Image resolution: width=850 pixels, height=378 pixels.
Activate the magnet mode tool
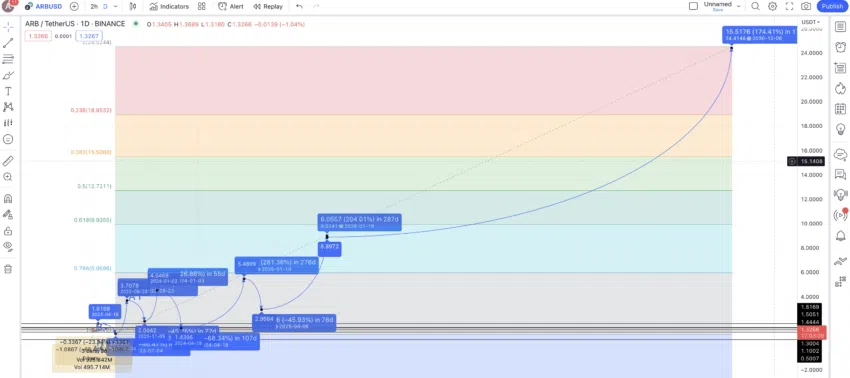8,198
